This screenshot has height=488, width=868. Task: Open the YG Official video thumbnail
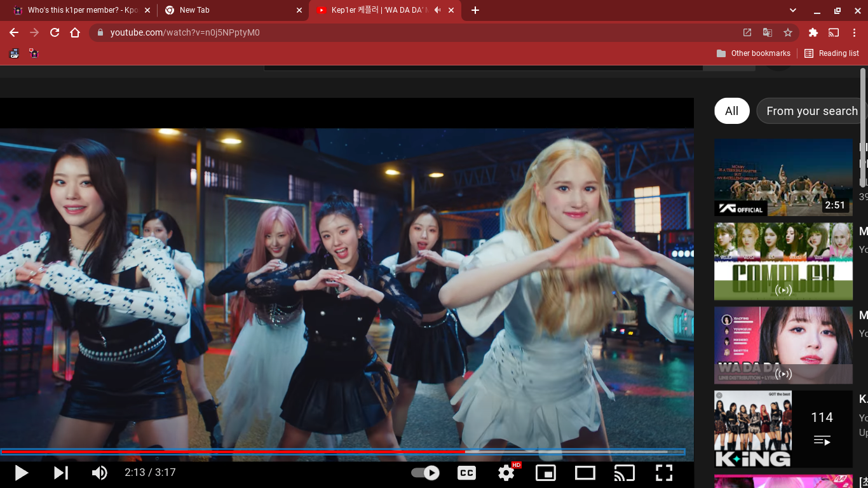coord(783,178)
